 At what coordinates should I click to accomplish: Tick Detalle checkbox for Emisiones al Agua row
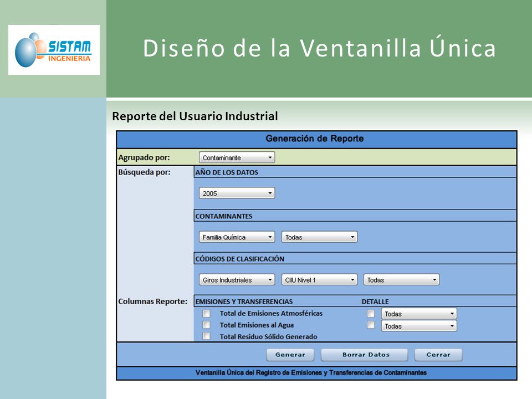click(371, 325)
